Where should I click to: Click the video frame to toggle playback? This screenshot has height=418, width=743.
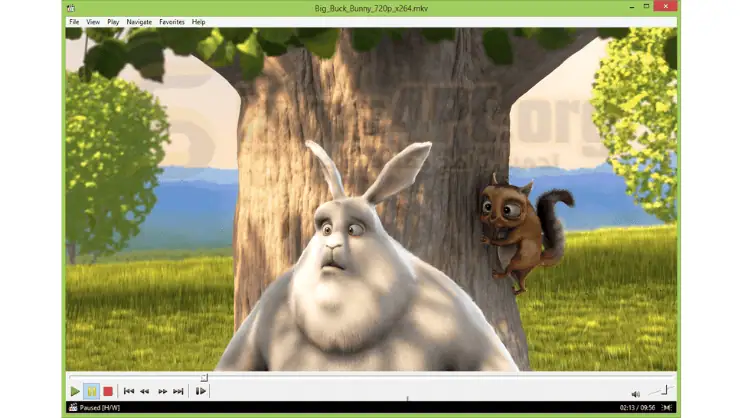[371, 199]
